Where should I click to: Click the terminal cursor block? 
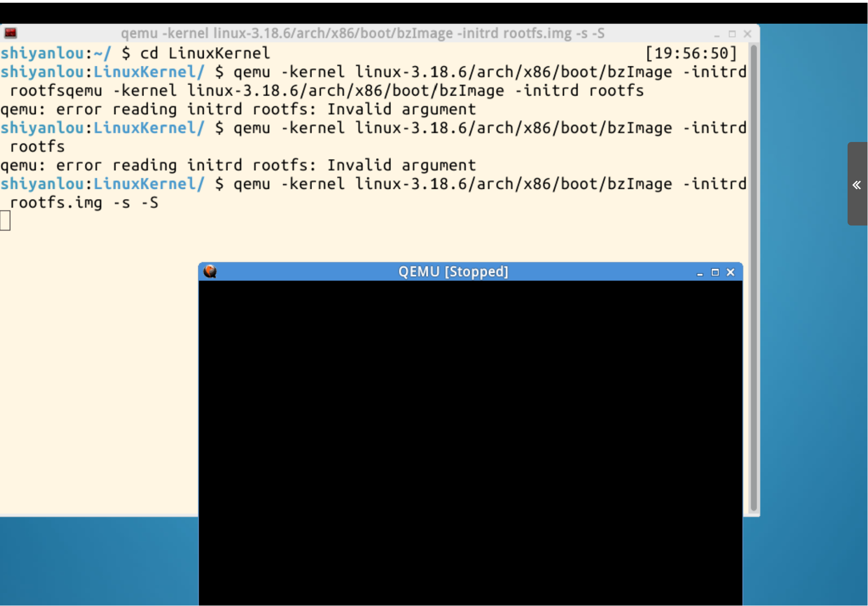click(5, 220)
